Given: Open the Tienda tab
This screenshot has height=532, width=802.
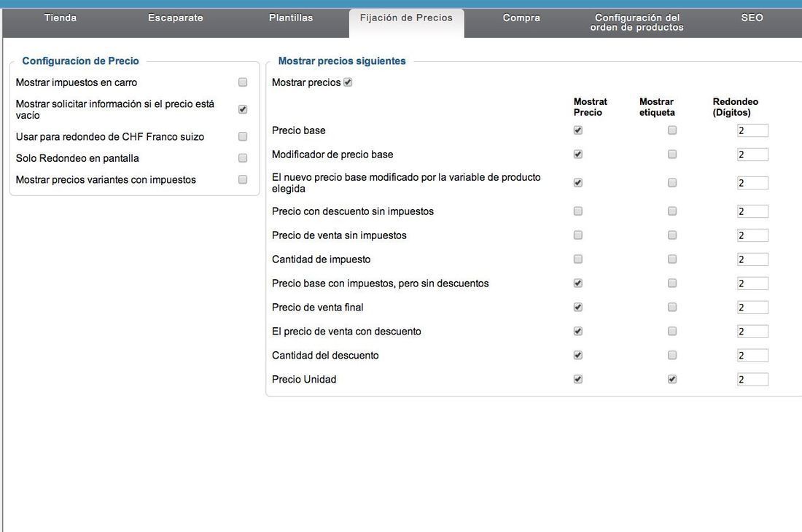Looking at the screenshot, I should (61, 18).
